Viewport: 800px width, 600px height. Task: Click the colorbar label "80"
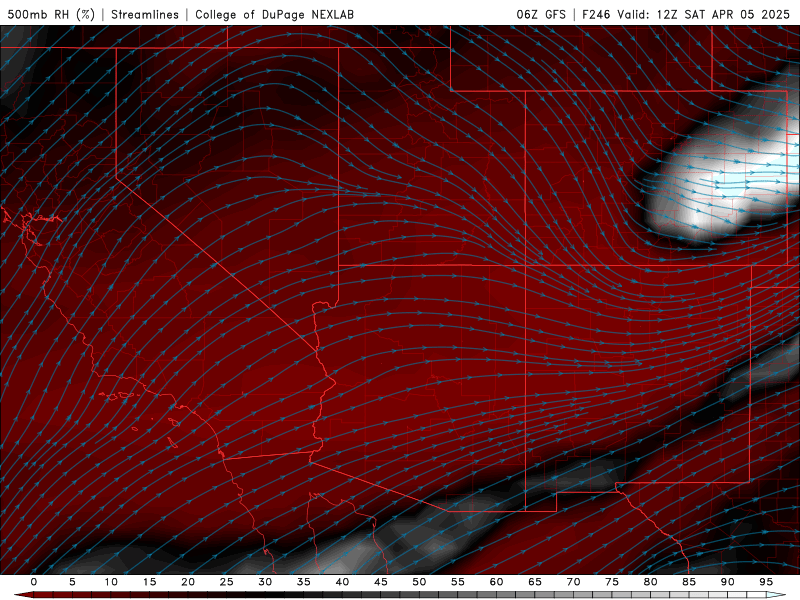coord(650,582)
